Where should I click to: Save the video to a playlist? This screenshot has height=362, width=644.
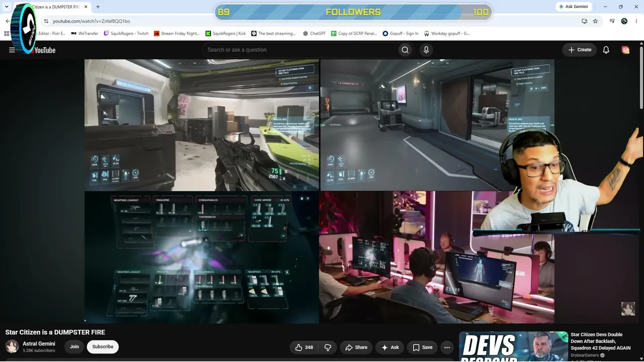point(422,347)
